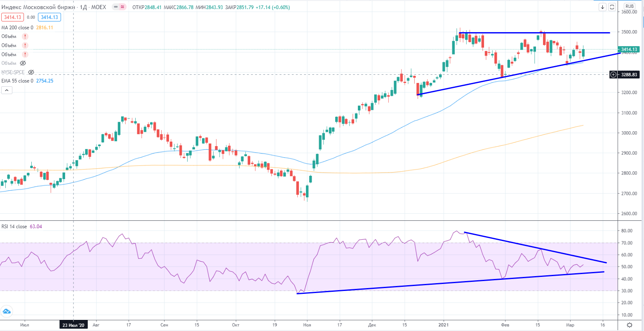Click the down-arrow button near RUB
Image resolution: width=644 pixels, height=331 pixels.
[603, 7]
